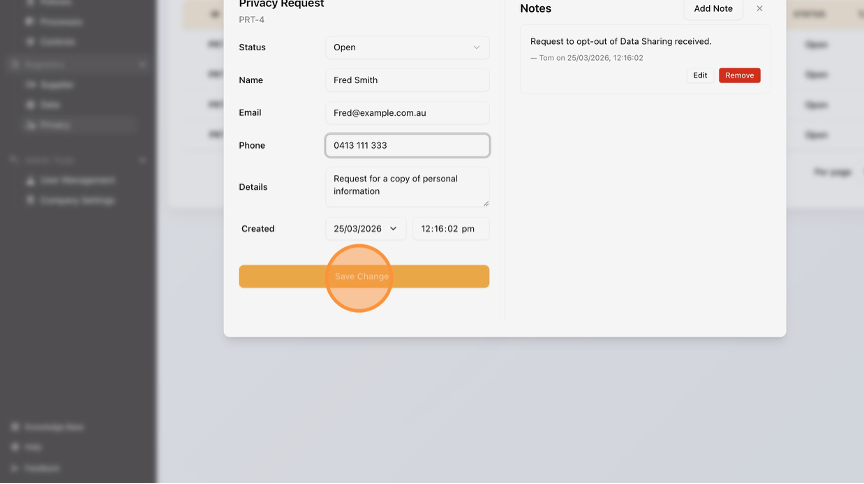Click Add Note button

pyautogui.click(x=713, y=9)
